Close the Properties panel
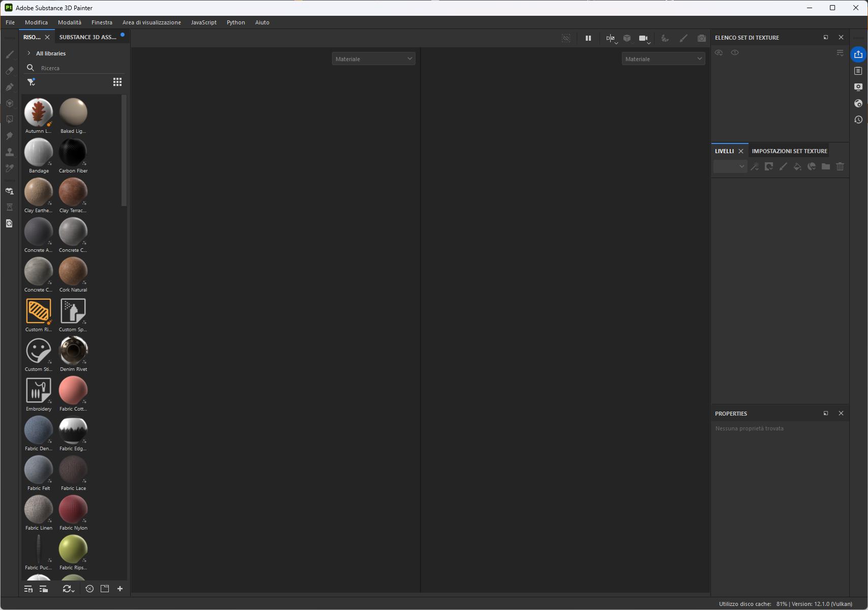 [x=841, y=413]
